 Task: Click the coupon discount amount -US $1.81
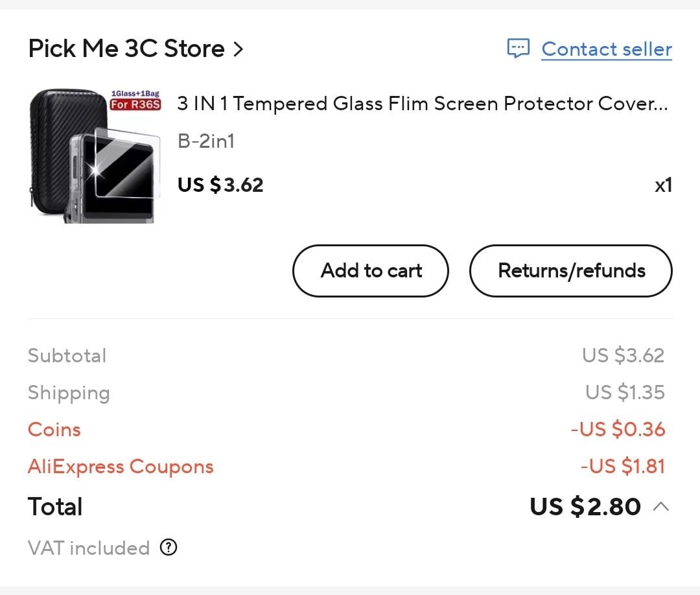coord(623,467)
